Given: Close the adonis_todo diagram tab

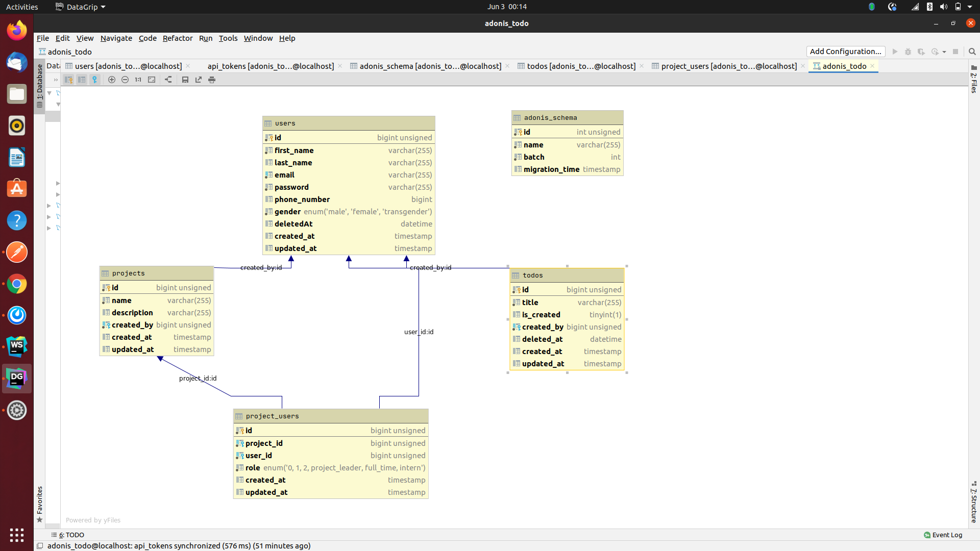Looking at the screenshot, I should [872, 66].
